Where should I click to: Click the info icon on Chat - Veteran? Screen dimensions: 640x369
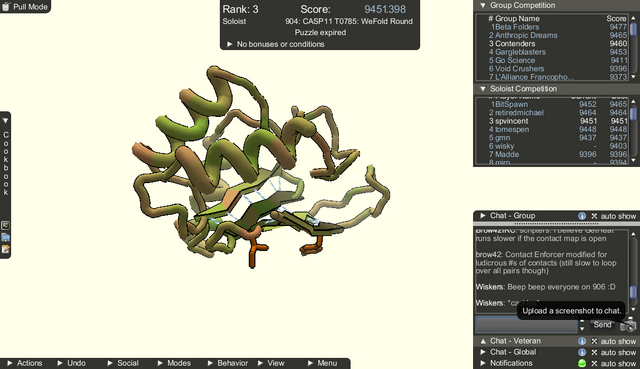(582, 341)
